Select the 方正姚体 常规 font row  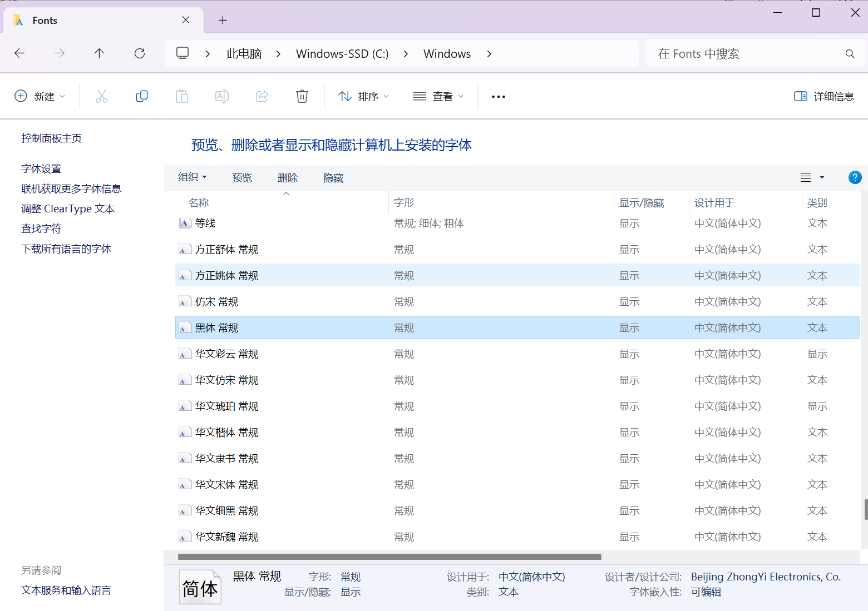coord(517,276)
